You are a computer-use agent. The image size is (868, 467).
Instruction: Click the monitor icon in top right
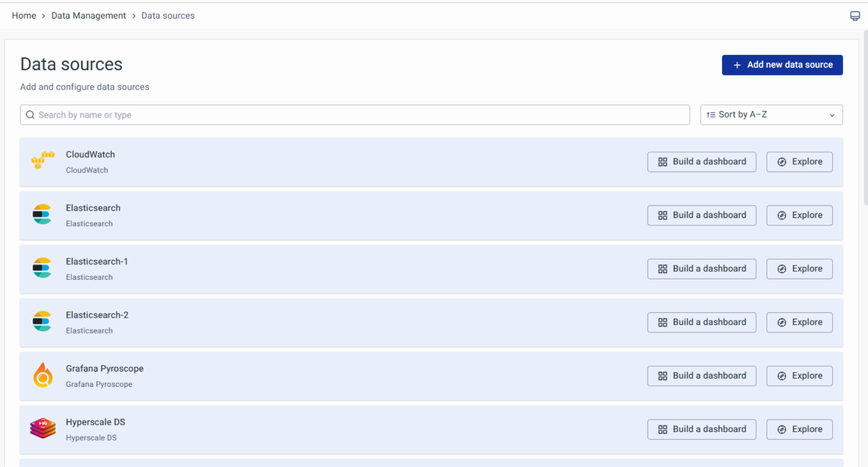pos(855,16)
